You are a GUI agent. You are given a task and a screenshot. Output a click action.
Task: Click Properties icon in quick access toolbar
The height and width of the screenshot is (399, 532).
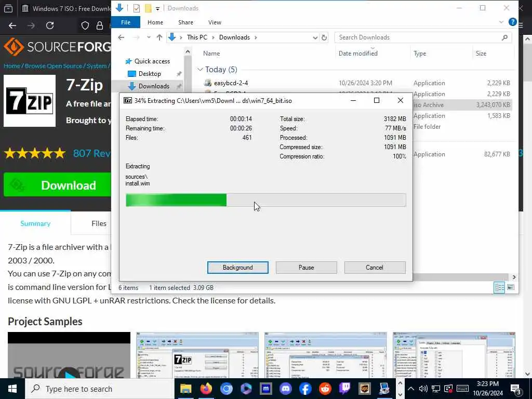[x=137, y=8]
